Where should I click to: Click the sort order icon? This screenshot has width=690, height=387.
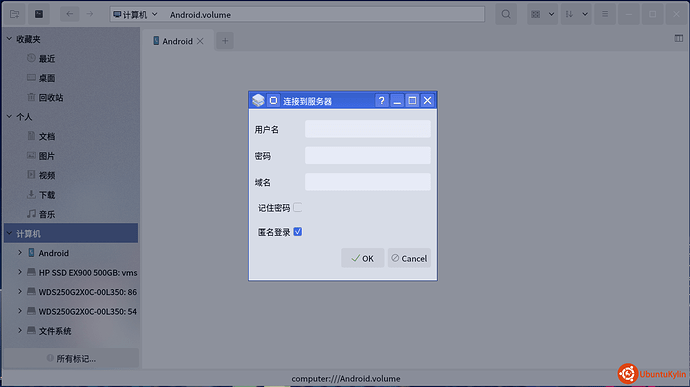[569, 14]
